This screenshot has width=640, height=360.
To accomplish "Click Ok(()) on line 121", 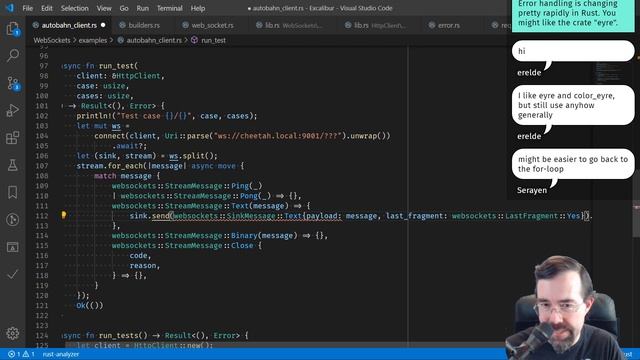I will 90,306.
